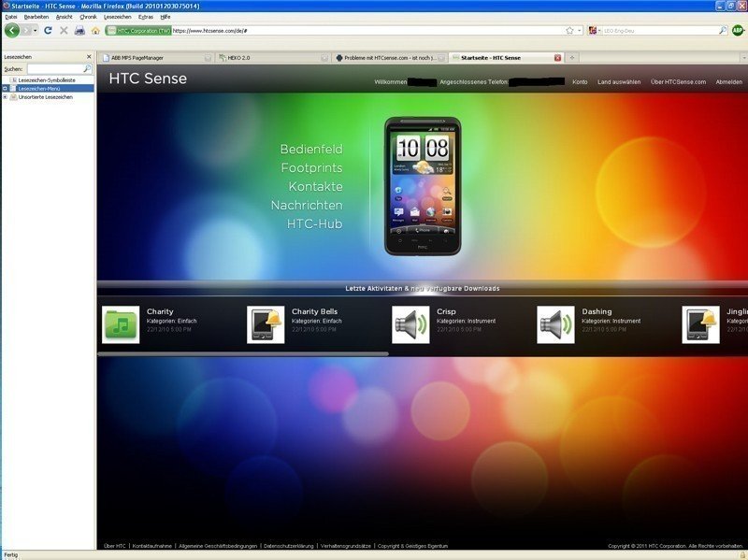
Task: Open Footprints from the phone menu
Action: coord(312,168)
